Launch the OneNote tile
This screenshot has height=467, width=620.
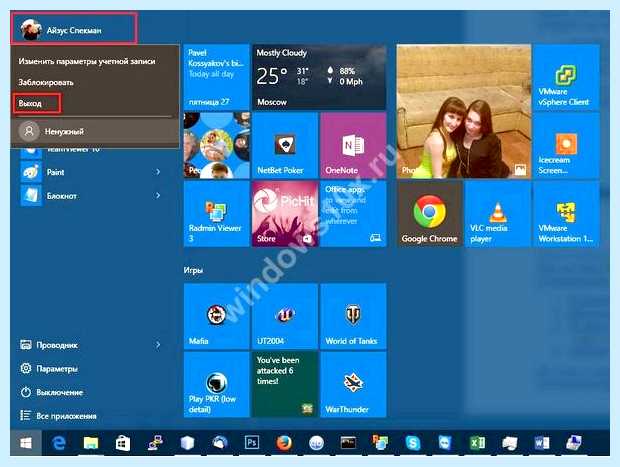tap(353, 145)
